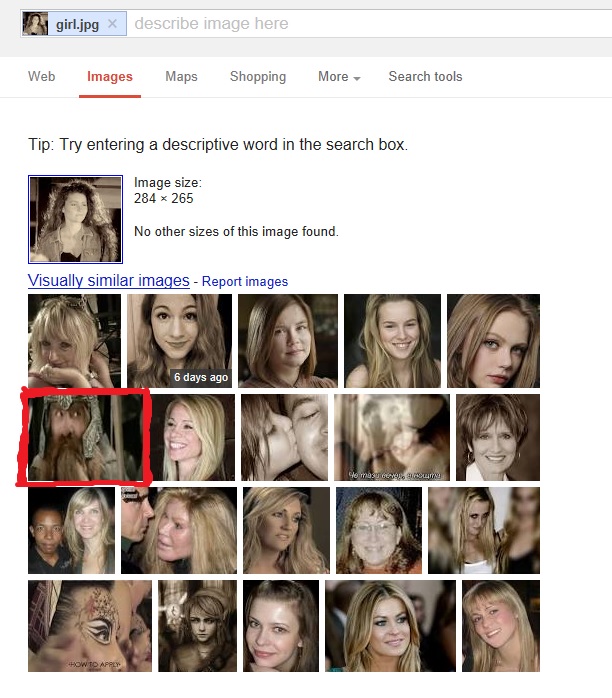Switch to the Web tab
Viewport: 612px width, 698px height.
(42, 76)
